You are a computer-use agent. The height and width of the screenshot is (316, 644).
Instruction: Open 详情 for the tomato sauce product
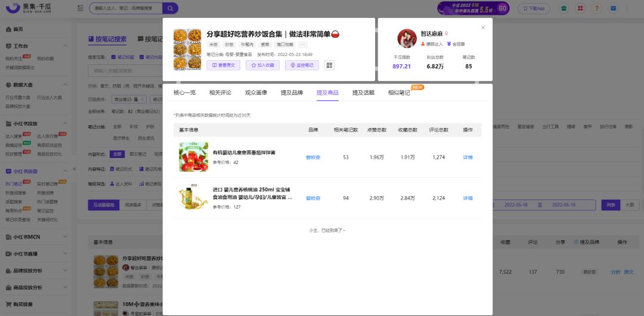468,157
